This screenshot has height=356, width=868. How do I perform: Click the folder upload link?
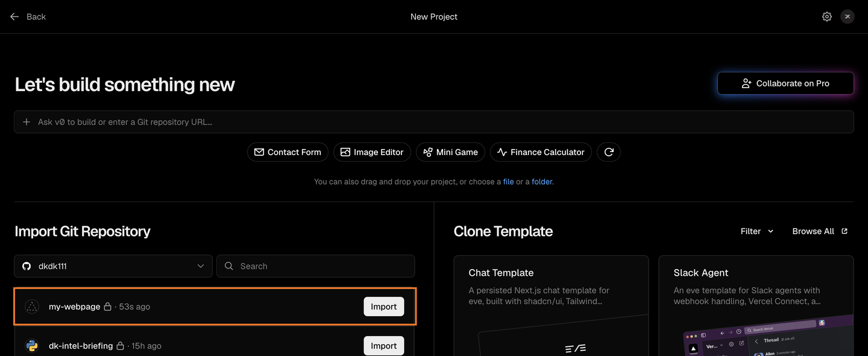[x=542, y=182]
